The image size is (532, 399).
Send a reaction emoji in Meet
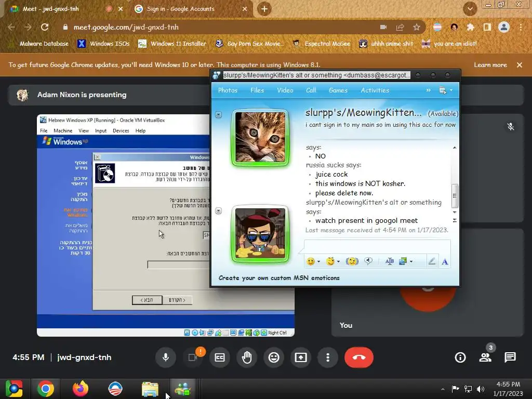274,357
